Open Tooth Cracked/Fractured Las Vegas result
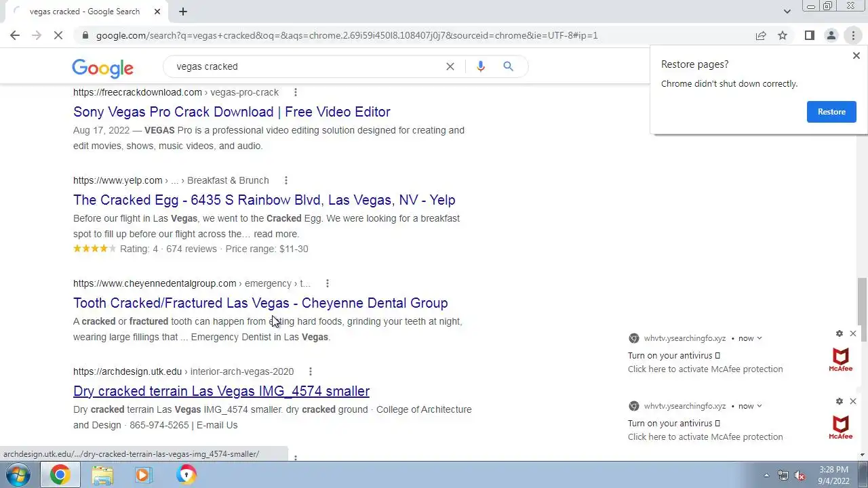868x488 pixels. [x=260, y=303]
